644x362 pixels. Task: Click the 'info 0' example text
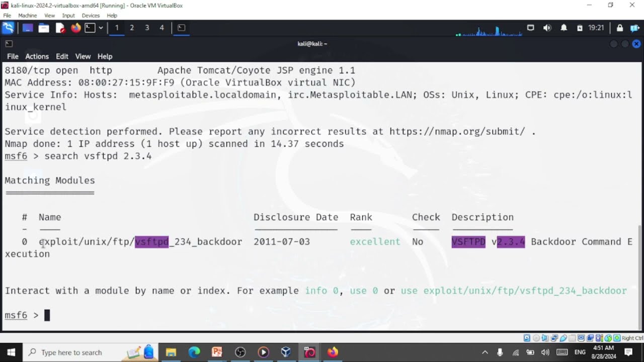pyautogui.click(x=322, y=291)
